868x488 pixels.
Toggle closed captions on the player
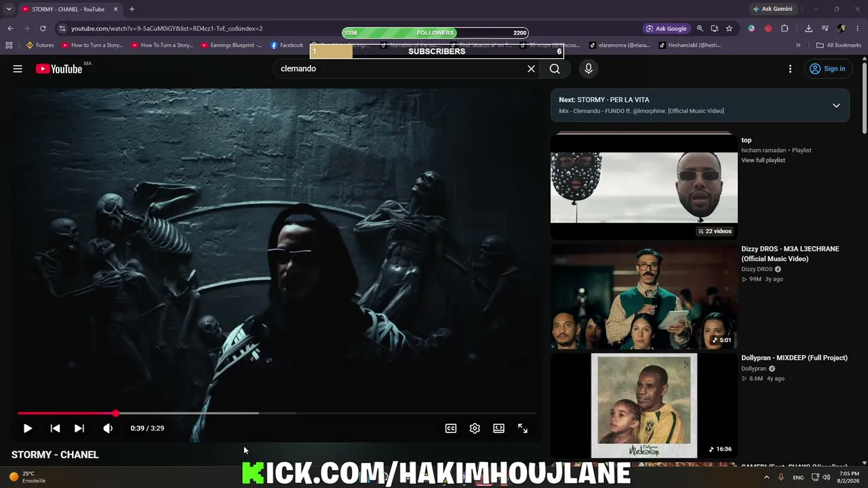click(450, 428)
